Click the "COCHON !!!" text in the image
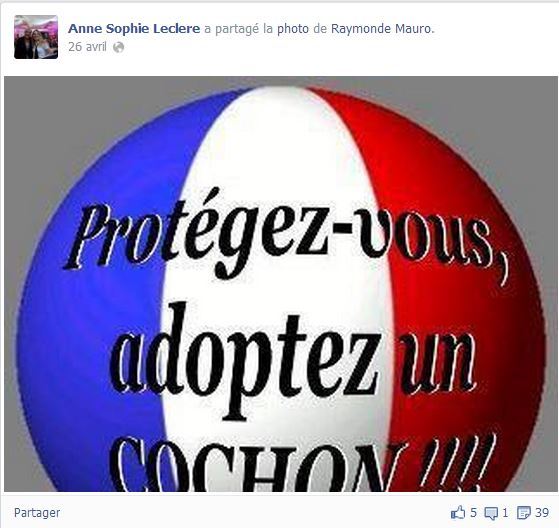The height and width of the screenshot is (528, 559). (x=303, y=463)
